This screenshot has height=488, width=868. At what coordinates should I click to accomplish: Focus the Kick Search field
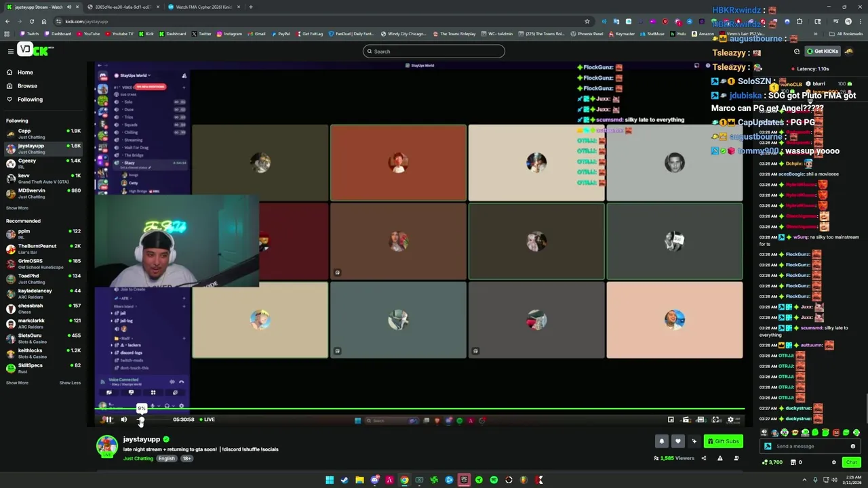coord(434,52)
